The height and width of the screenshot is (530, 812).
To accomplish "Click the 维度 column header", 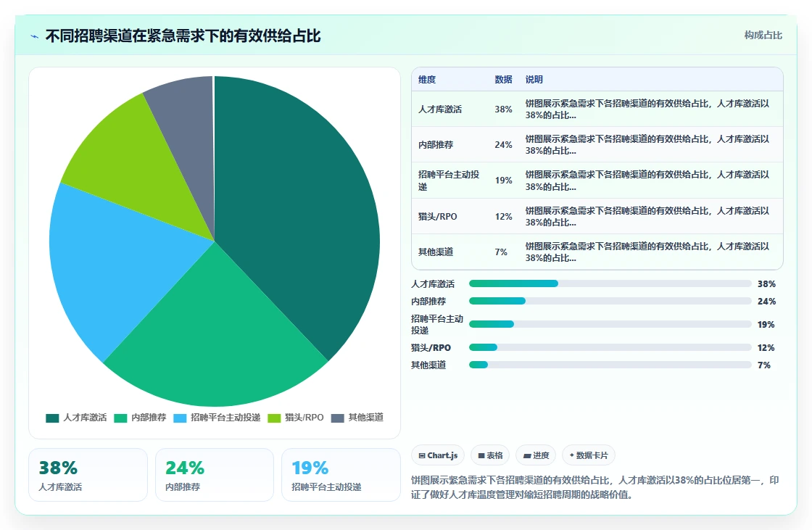I will [x=427, y=79].
